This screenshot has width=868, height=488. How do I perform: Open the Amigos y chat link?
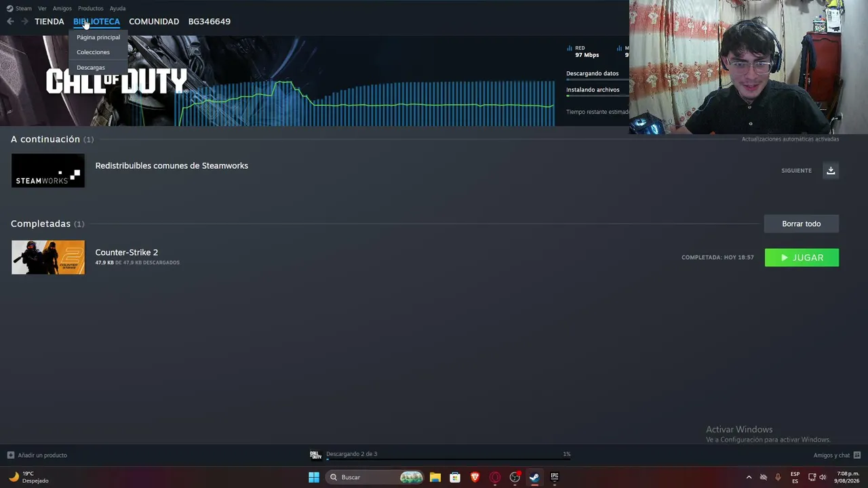(831, 455)
